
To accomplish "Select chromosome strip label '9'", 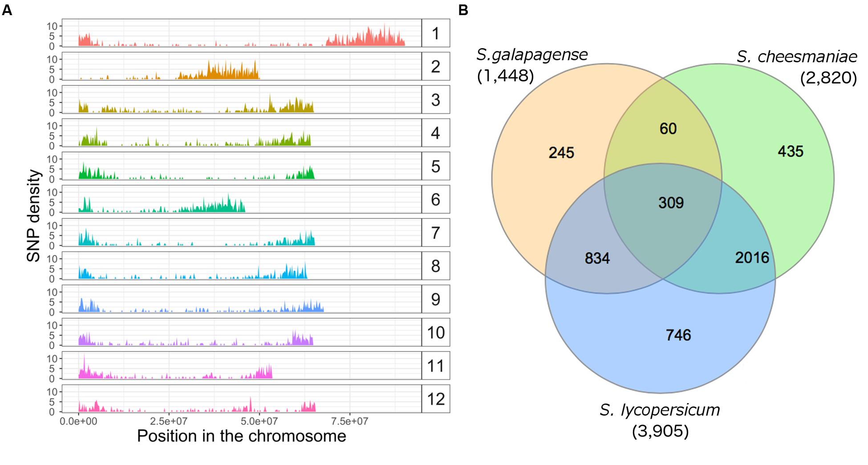I will pyautogui.click(x=435, y=299).
